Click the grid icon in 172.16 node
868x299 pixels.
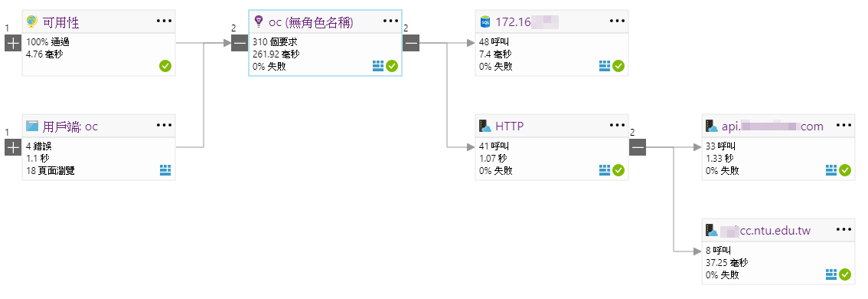(605, 66)
